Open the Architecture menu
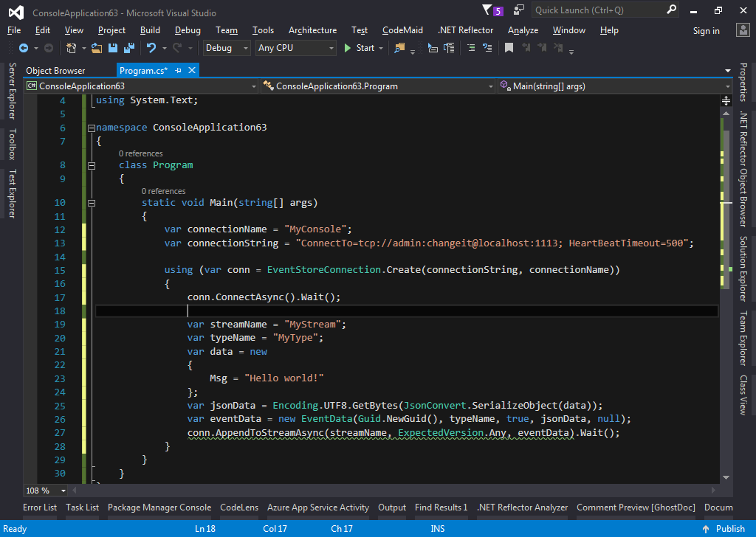756x537 pixels. click(x=312, y=30)
